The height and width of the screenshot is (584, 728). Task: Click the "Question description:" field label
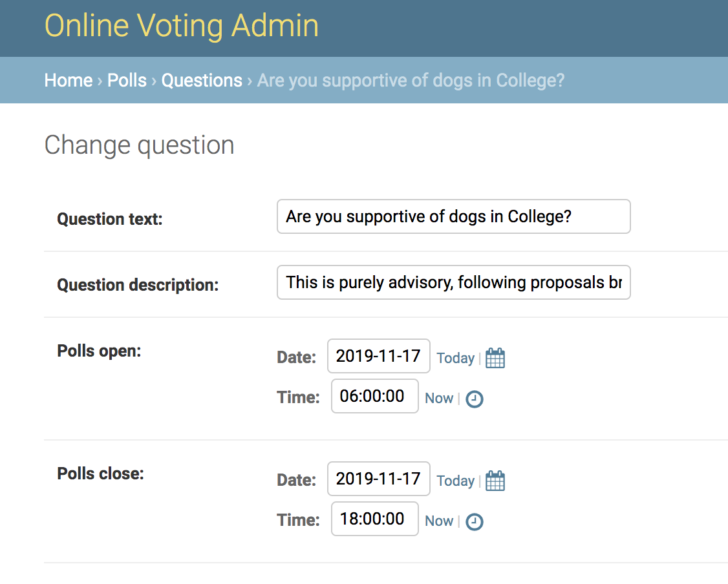(138, 285)
